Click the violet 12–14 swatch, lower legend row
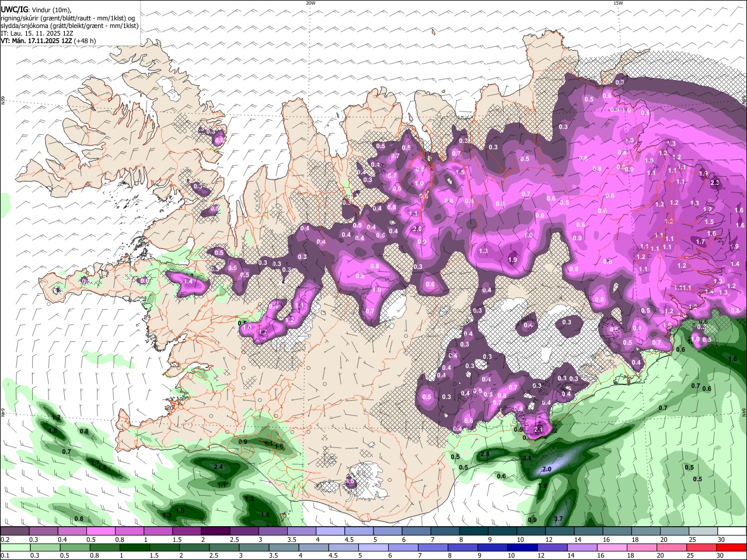The width and height of the screenshot is (747, 560). pyautogui.click(x=551, y=548)
